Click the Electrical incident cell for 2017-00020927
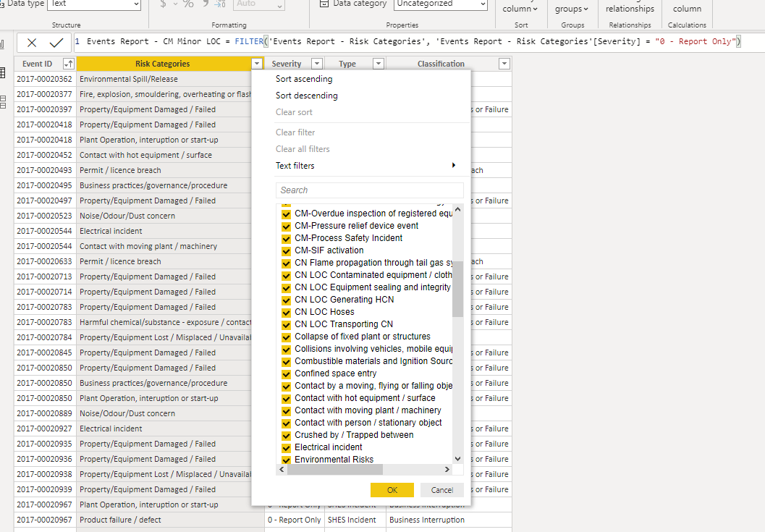765x532 pixels. (x=164, y=428)
